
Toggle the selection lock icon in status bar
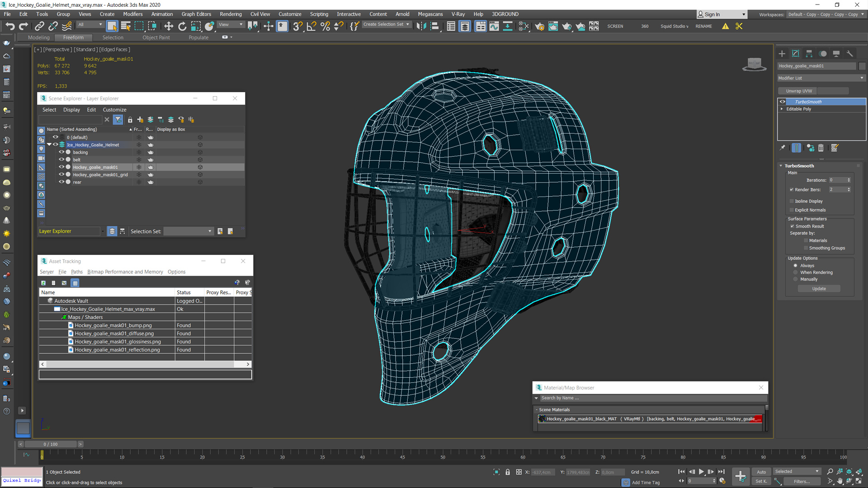[508, 472]
